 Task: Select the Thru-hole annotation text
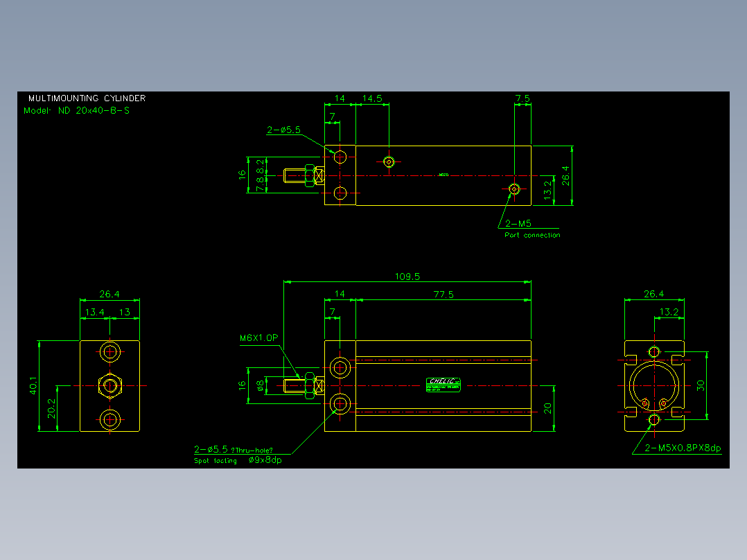pos(252,450)
